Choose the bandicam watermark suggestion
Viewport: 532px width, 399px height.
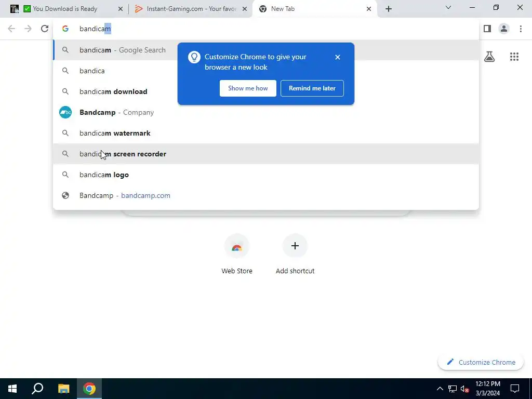pyautogui.click(x=266, y=133)
